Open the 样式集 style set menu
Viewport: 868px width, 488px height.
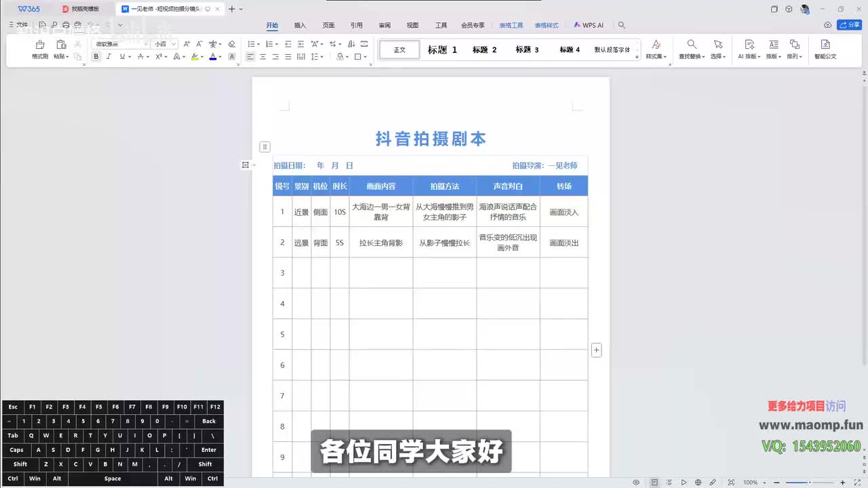[x=656, y=49]
